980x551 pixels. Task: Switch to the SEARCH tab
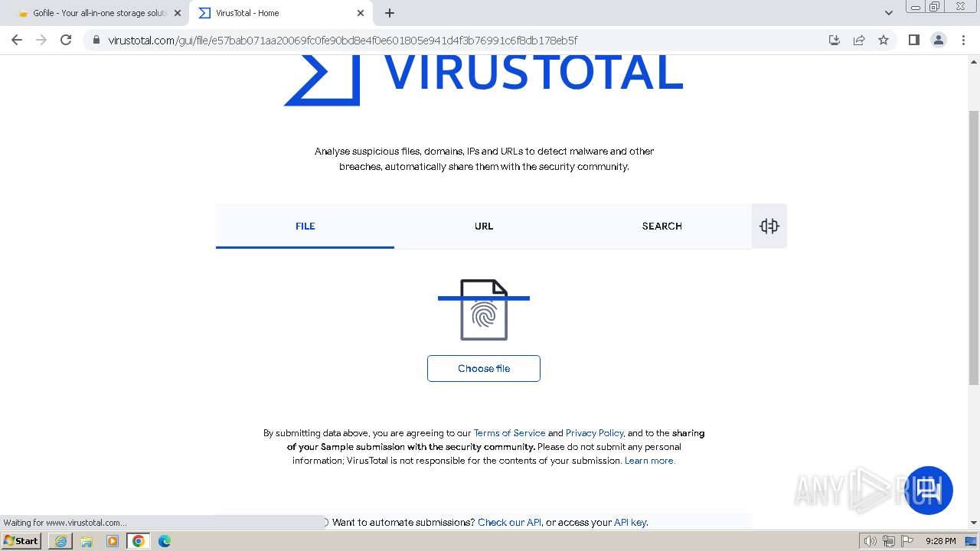662,227
